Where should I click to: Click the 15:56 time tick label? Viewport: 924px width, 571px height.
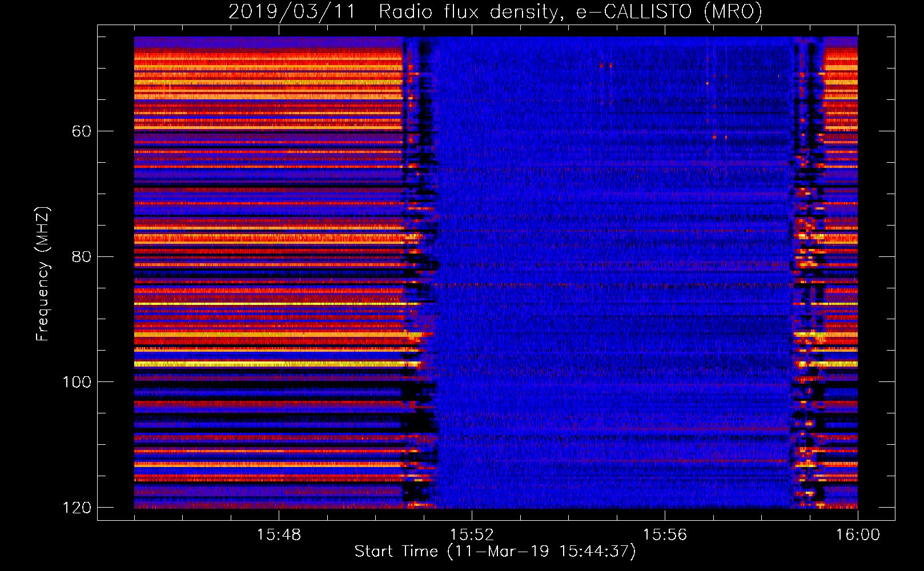pyautogui.click(x=665, y=535)
